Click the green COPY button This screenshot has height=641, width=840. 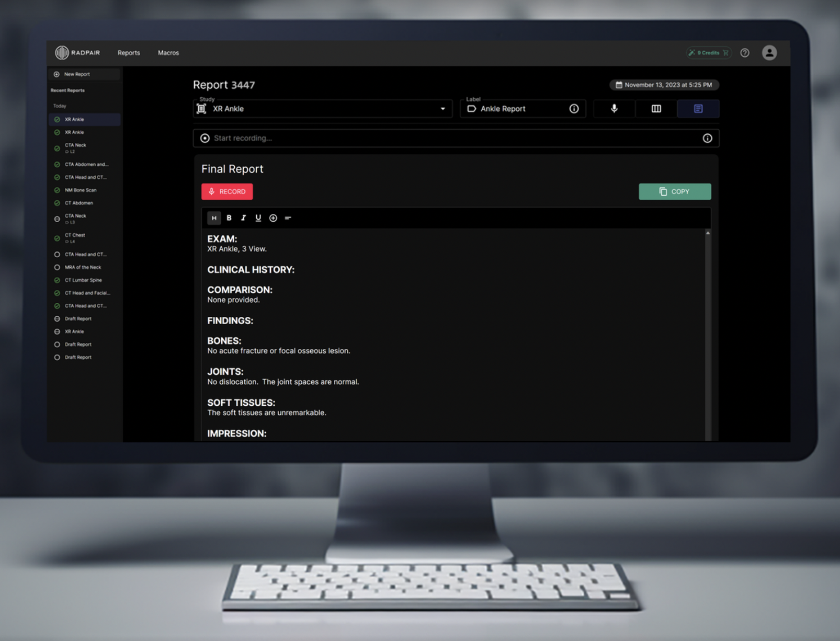(674, 191)
